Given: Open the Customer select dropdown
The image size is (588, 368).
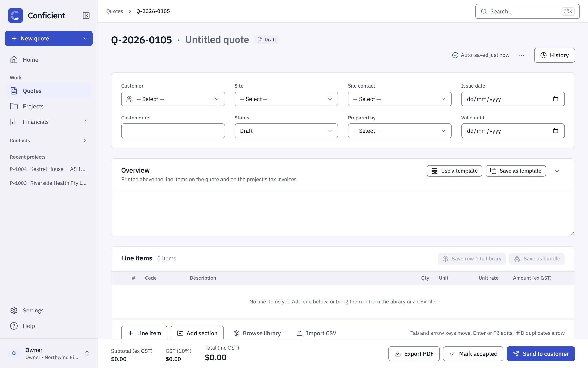Looking at the screenshot, I should pyautogui.click(x=173, y=99).
